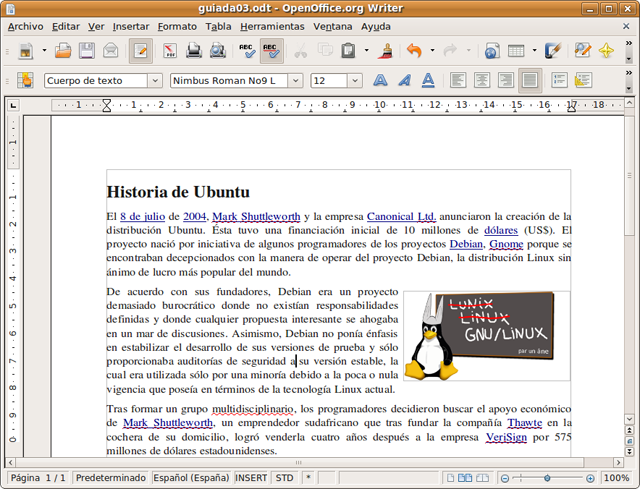Screen dimensions: 640x489
Task: Click the zoom slider in status bar
Action: 546,478
